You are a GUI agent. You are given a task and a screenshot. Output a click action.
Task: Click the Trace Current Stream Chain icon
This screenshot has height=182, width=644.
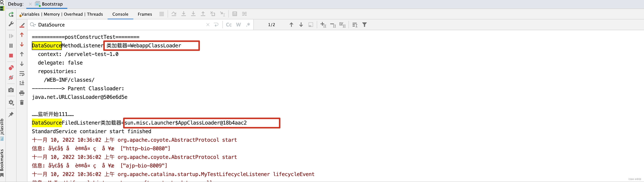(244, 14)
